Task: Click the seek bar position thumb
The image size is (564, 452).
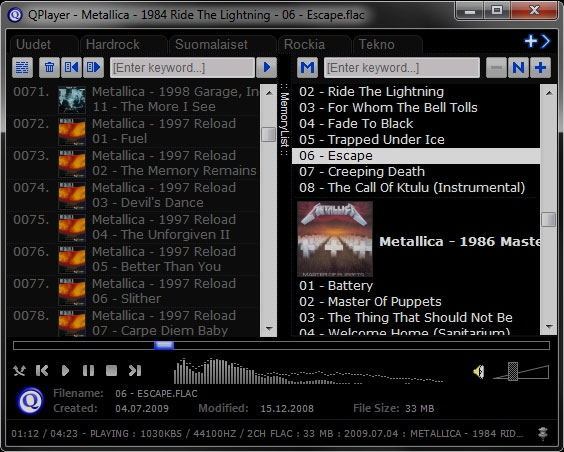Action: point(164,346)
